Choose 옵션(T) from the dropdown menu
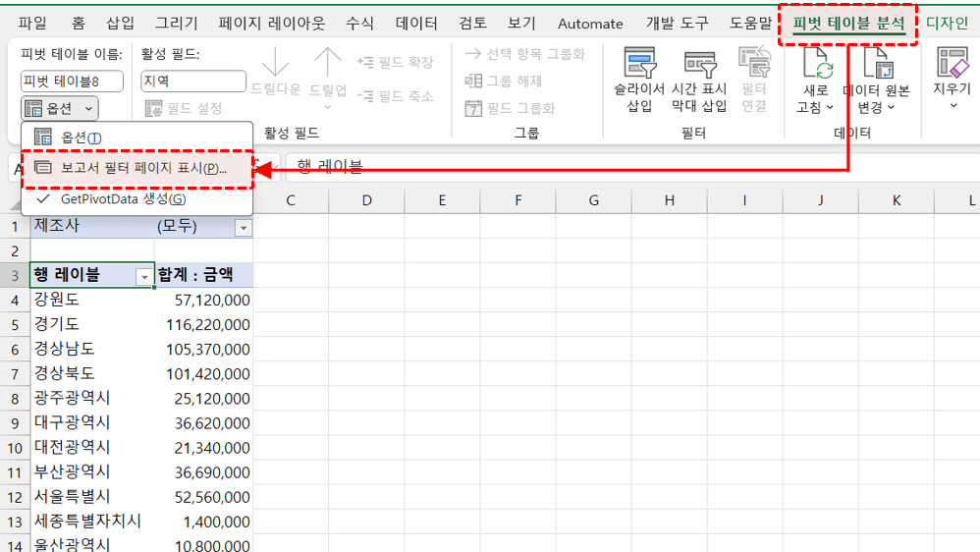This screenshot has width=980, height=552. [136, 138]
